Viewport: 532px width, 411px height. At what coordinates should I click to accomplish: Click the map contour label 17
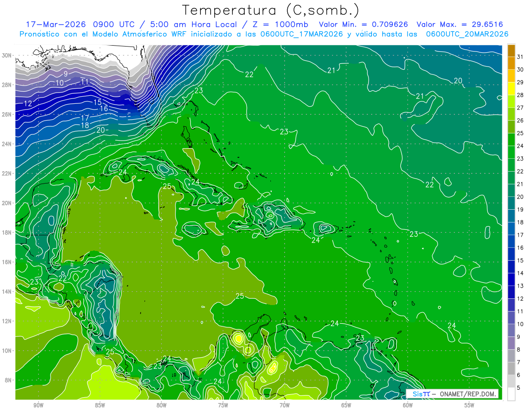[85, 118]
